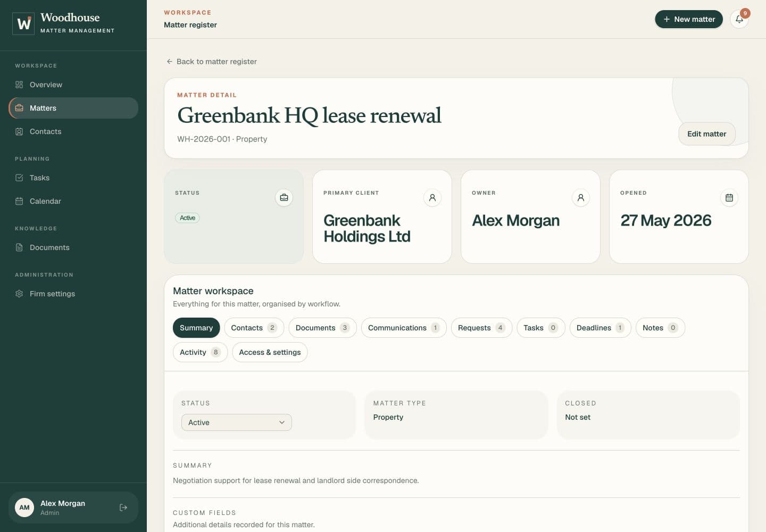Open the Access & settings tab
The image size is (766, 532).
point(270,352)
